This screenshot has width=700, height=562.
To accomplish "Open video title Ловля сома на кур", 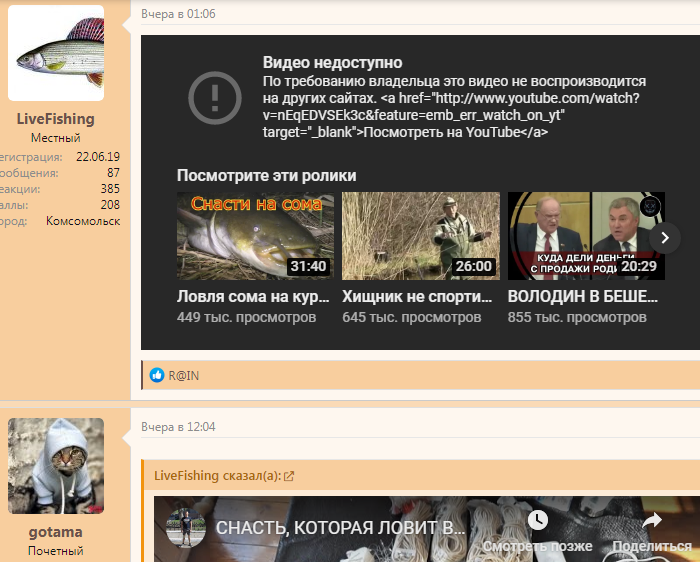I will pyautogui.click(x=254, y=296).
